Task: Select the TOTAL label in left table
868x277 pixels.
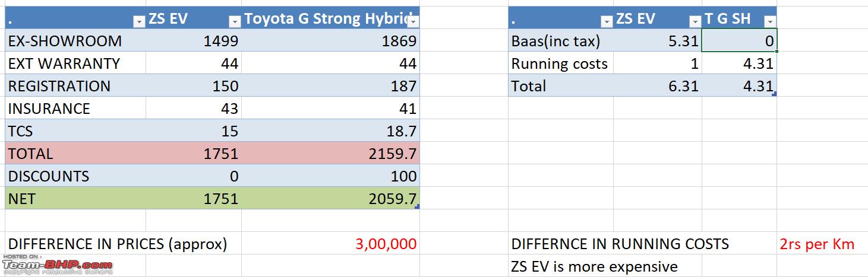Action: pos(75,154)
